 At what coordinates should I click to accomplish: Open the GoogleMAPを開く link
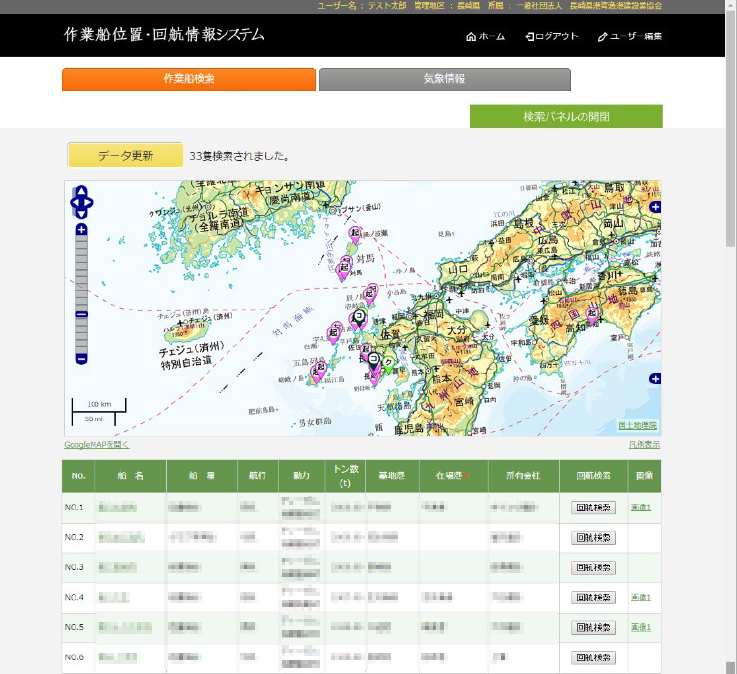pyautogui.click(x=97, y=445)
